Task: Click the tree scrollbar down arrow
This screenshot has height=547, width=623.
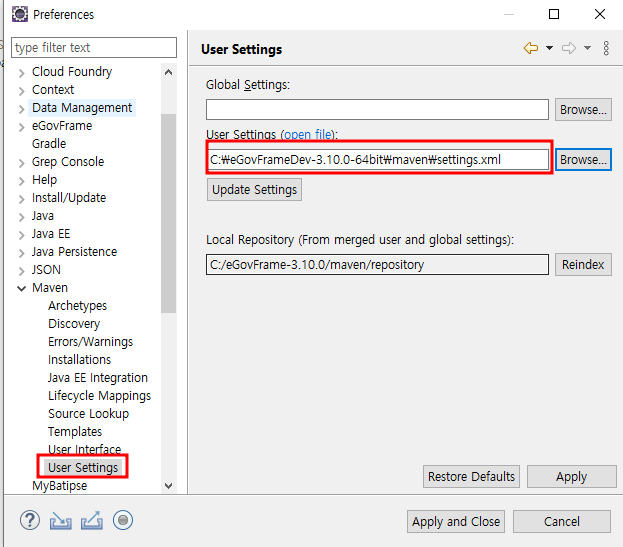Action: tap(168, 485)
